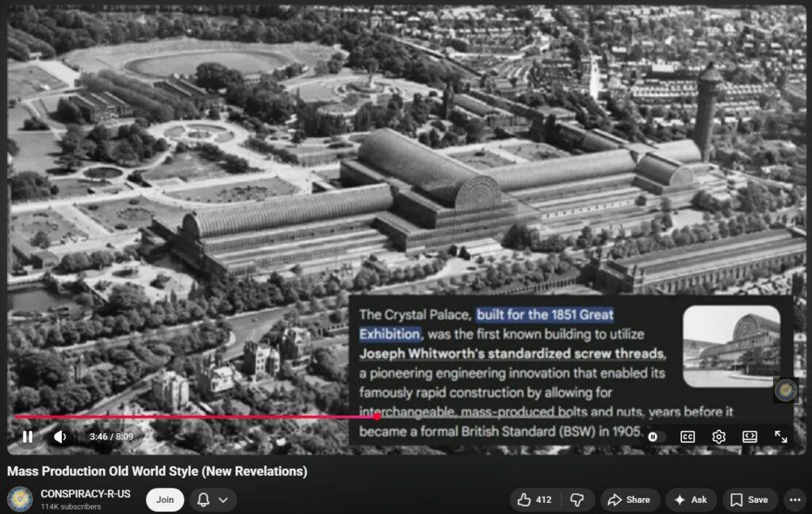This screenshot has width=812, height=514.
Task: Switch to theater mode
Action: point(749,436)
